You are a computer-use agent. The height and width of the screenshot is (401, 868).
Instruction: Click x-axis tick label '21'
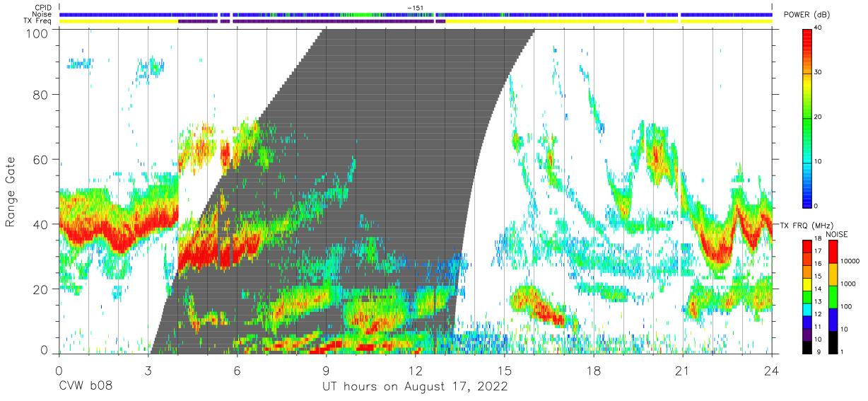coord(683,370)
